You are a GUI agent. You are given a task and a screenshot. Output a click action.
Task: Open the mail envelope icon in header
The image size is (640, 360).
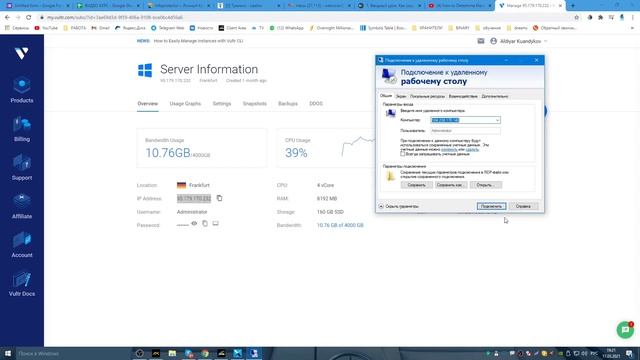pos(481,41)
